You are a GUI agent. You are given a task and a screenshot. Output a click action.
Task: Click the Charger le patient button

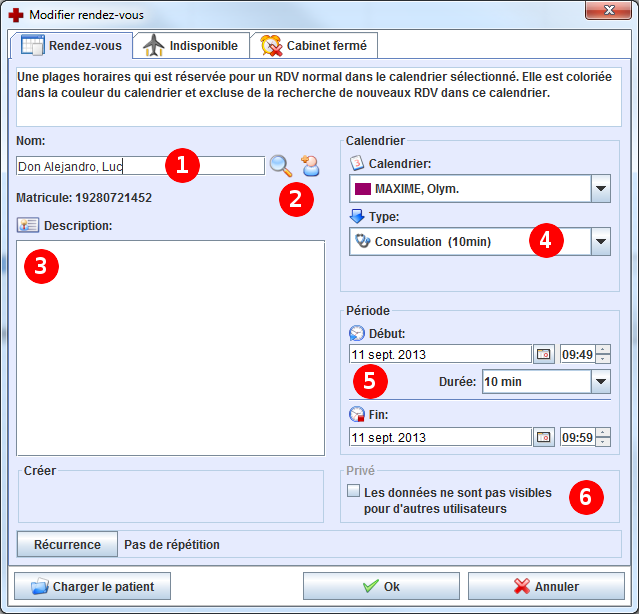click(92, 586)
